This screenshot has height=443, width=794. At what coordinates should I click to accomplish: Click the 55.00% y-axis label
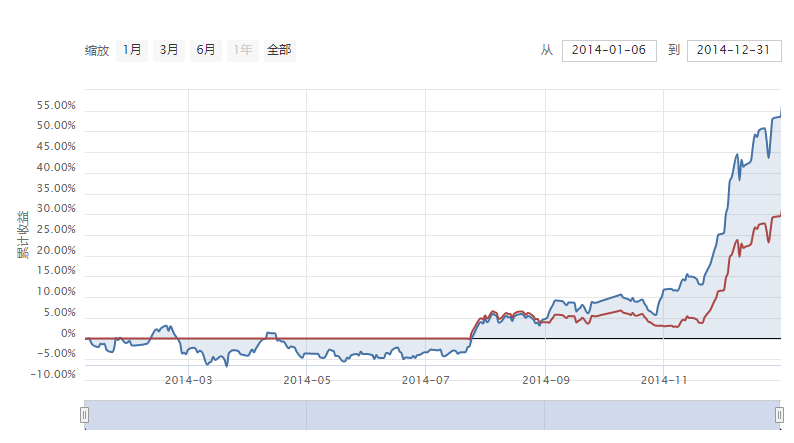point(56,105)
